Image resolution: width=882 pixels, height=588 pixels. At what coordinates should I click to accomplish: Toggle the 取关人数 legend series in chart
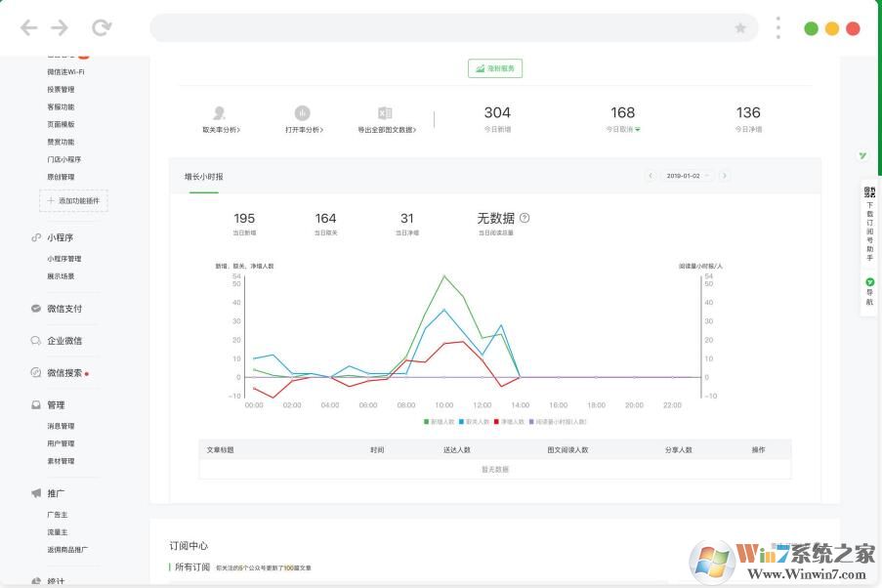click(475, 422)
